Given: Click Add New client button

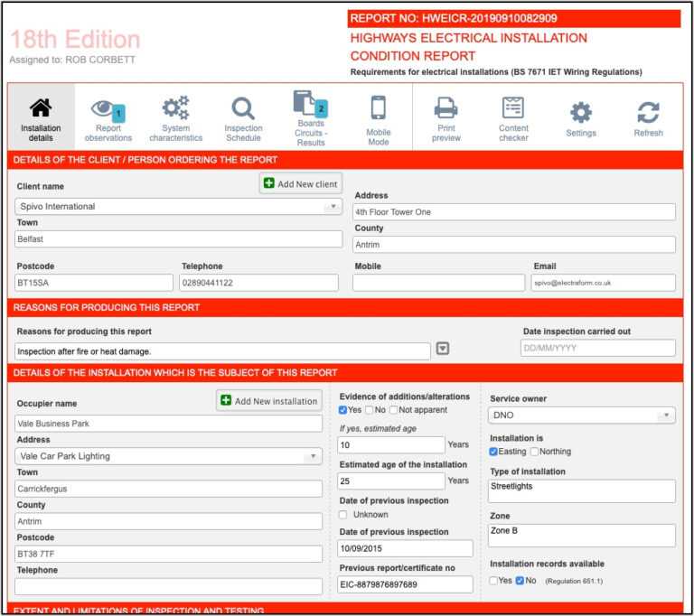Looking at the screenshot, I should (301, 184).
